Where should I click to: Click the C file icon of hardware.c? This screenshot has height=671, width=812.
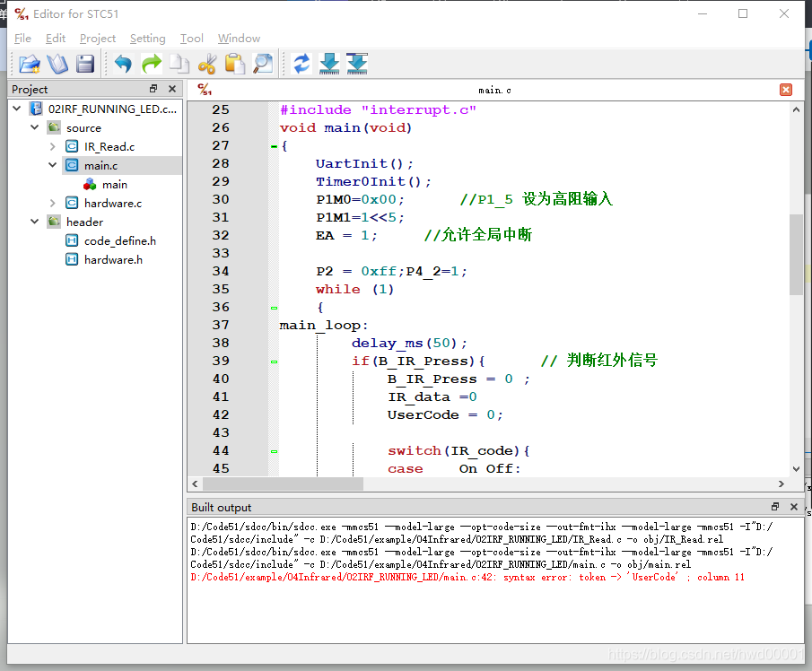tap(72, 203)
